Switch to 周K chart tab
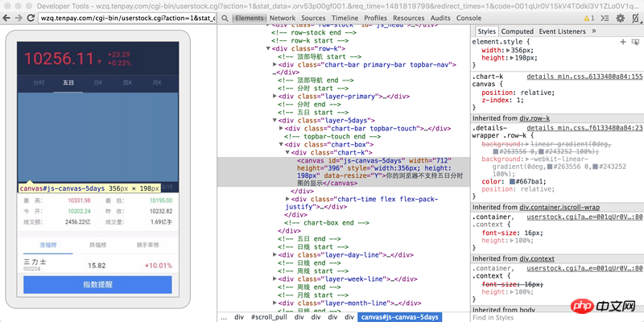The height and width of the screenshot is (322, 644). [127, 83]
